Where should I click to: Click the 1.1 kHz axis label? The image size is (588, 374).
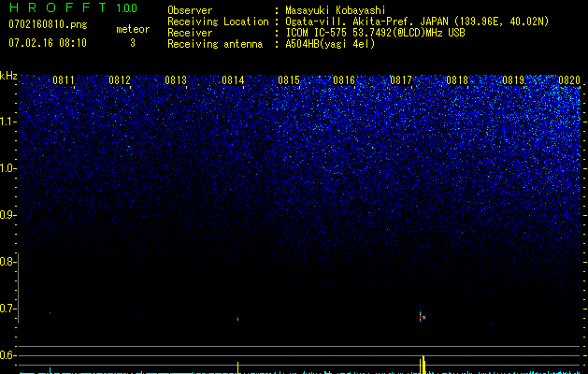[7, 122]
